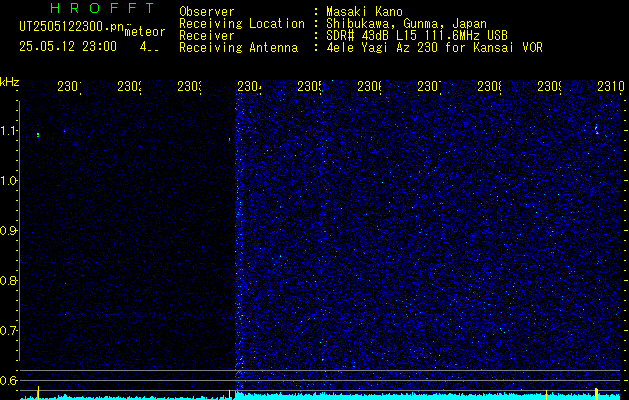Select the HROFFT title text
Image resolution: width=629 pixels, height=400 pixels.
tap(102, 8)
